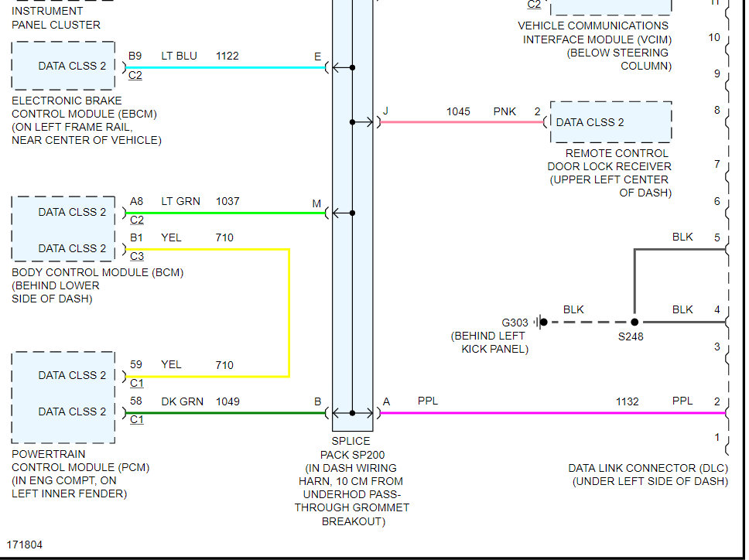The width and height of the screenshot is (749, 560).
Task: Click splice pack terminal M
Action: tap(316, 204)
